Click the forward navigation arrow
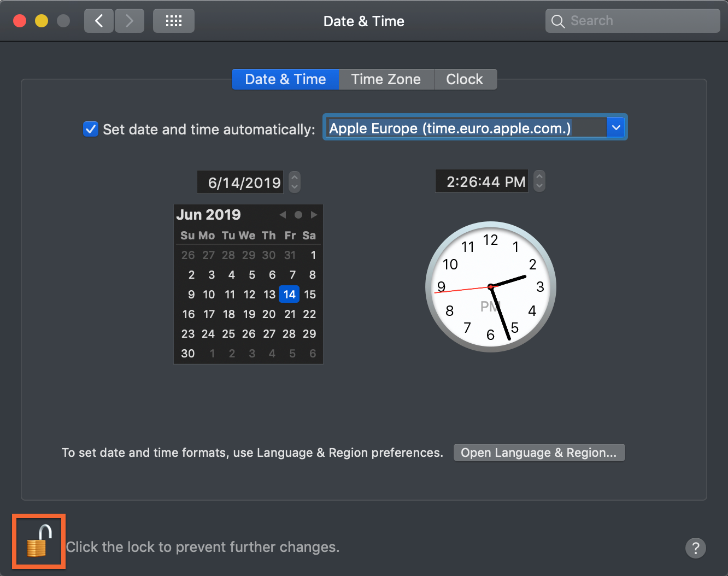728x576 pixels. [129, 20]
